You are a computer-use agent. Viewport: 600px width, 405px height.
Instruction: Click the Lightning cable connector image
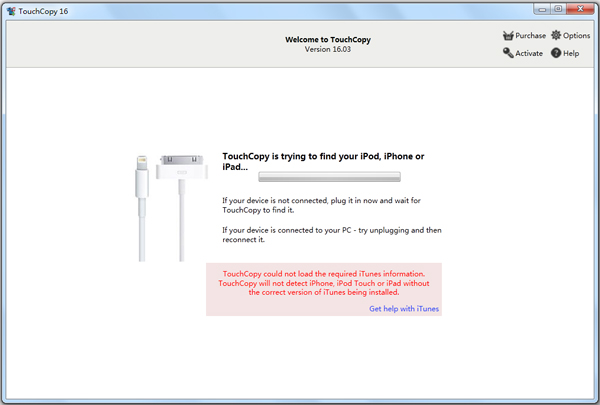tap(142, 208)
